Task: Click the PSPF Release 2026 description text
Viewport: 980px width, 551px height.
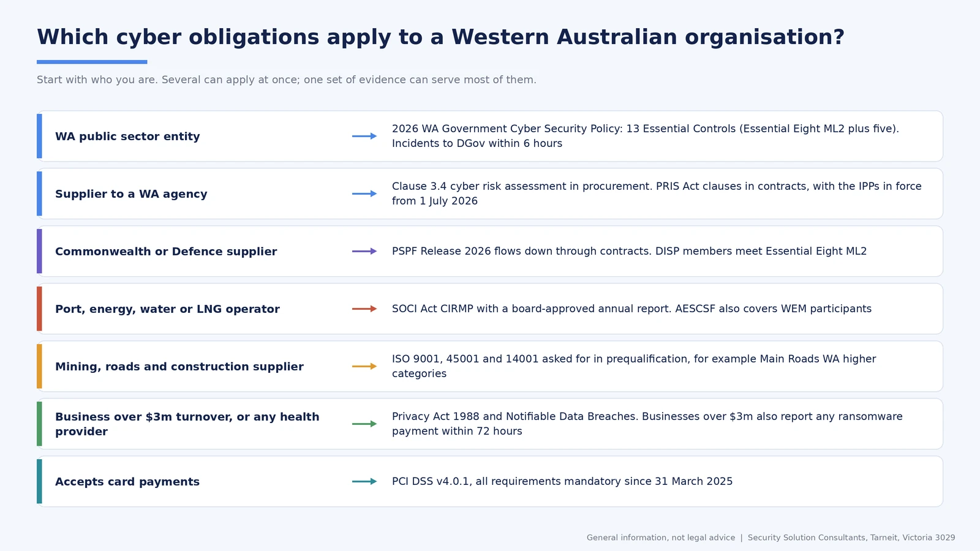Action: pyautogui.click(x=629, y=251)
